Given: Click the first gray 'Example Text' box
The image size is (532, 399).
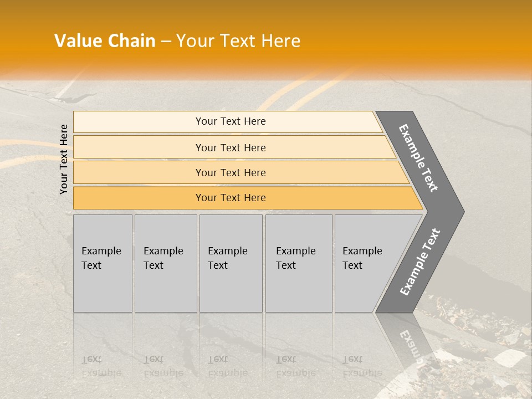Looking at the screenshot, I should click(103, 263).
